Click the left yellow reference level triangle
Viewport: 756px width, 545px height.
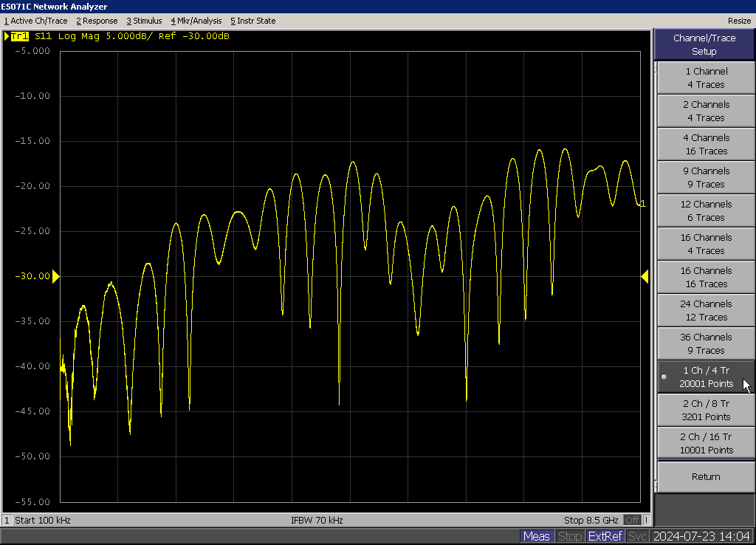(55, 276)
